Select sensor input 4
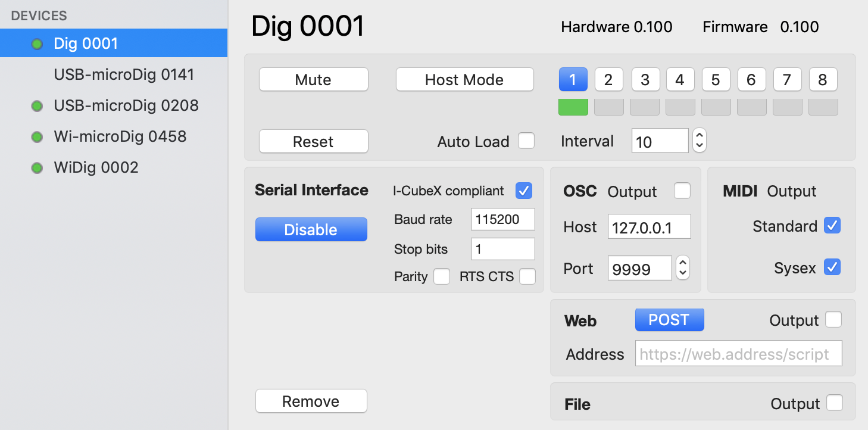 click(x=680, y=79)
